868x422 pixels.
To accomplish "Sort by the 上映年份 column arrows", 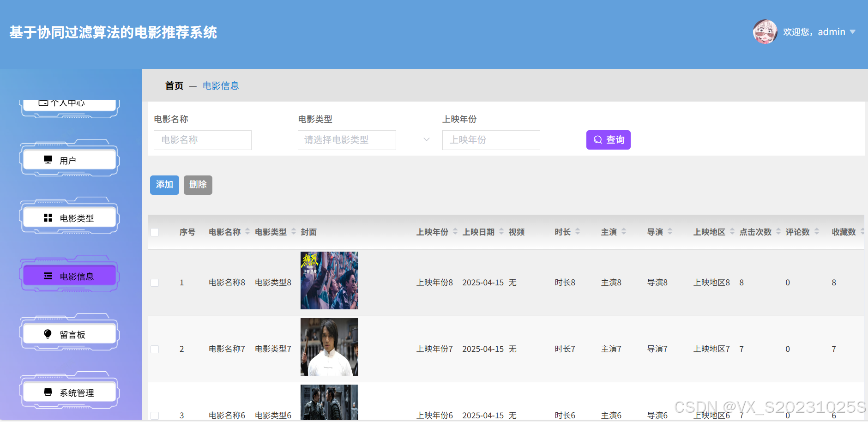I will [x=455, y=231].
